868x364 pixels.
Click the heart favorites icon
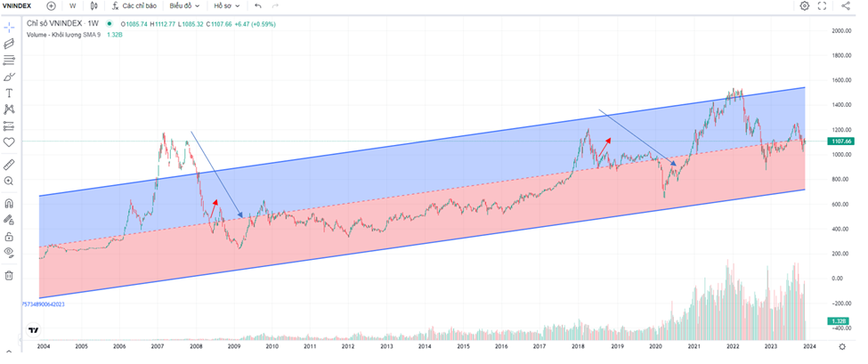click(9, 142)
